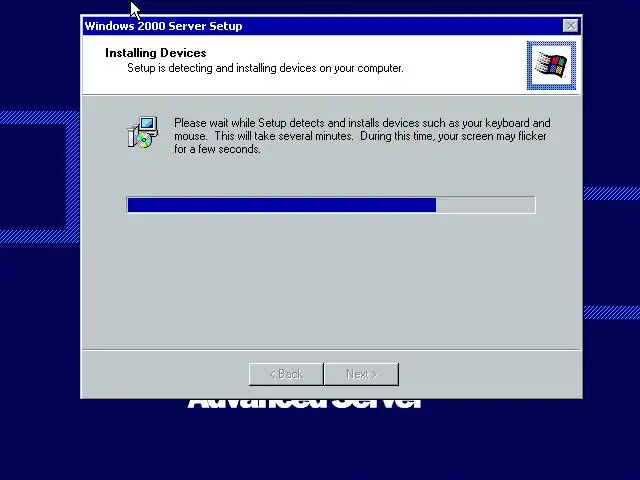Click the Windows flag logo icon
Screen dimensions: 640x480
[x=551, y=65]
